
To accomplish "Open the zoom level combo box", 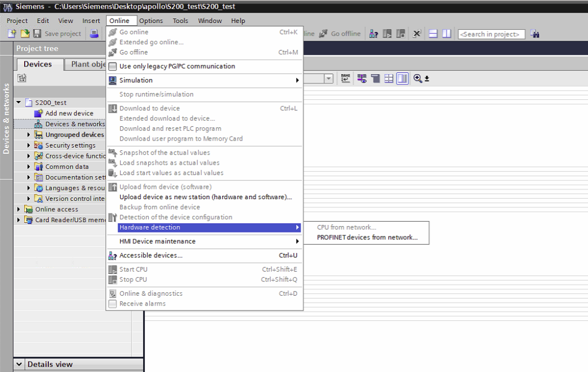I will coord(328,79).
